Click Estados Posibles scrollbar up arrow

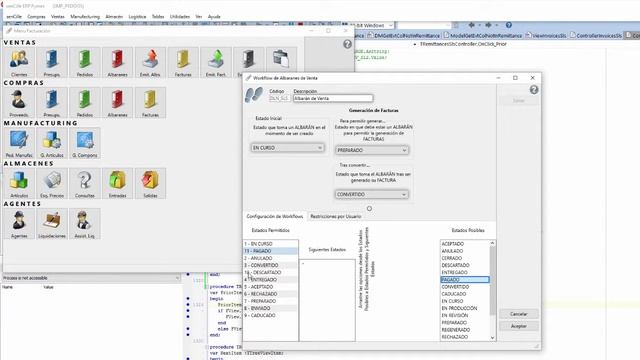pos(493,243)
